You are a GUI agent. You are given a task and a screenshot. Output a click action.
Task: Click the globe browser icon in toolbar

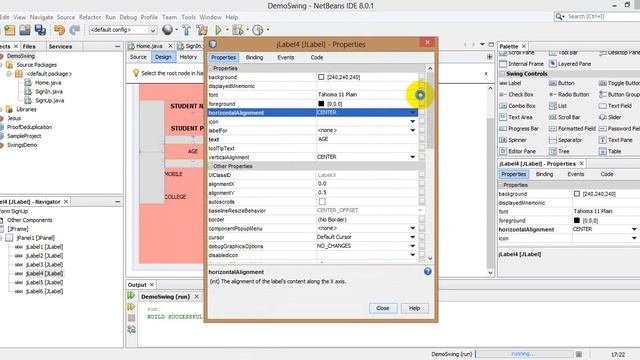167,29
